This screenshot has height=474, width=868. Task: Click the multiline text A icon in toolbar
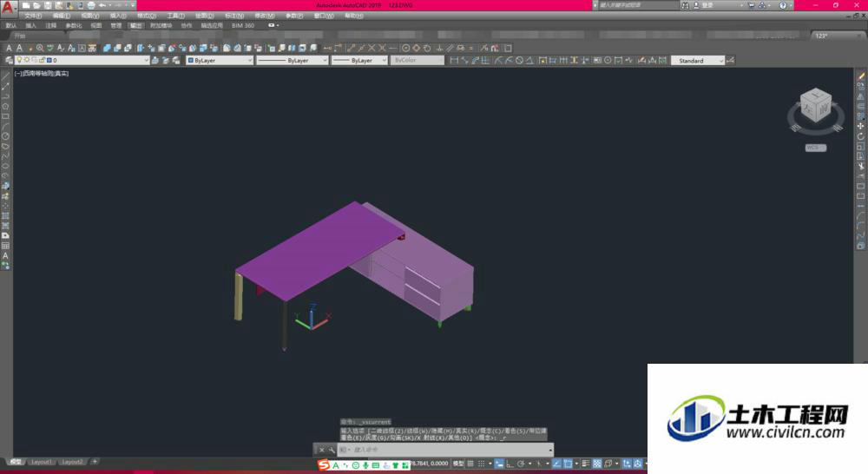click(9, 48)
